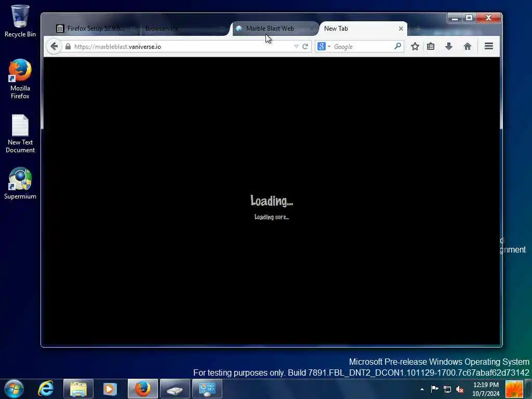This screenshot has height=399, width=532.
Task: Click the network tray icon
Action: [447, 389]
